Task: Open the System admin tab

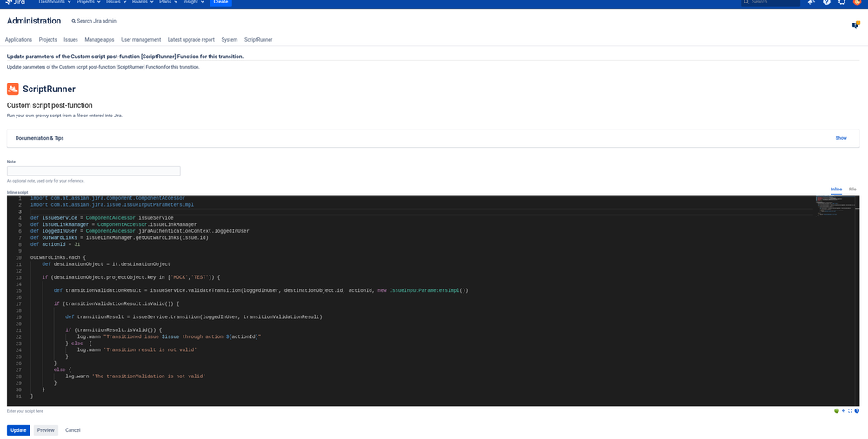Action: (x=230, y=40)
